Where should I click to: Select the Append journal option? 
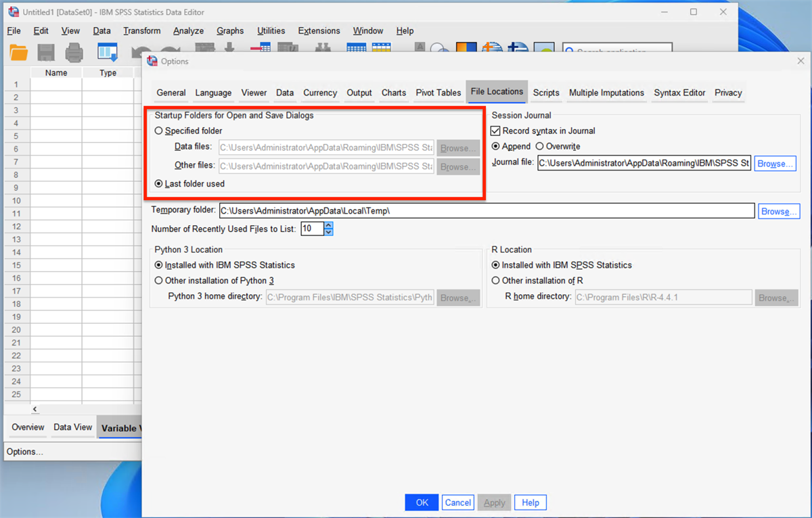[496, 146]
